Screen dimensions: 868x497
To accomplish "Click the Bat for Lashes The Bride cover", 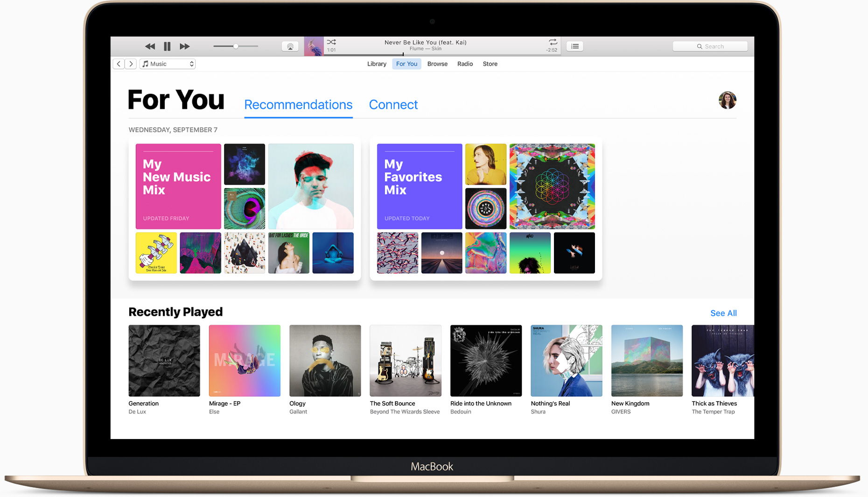I will click(288, 253).
